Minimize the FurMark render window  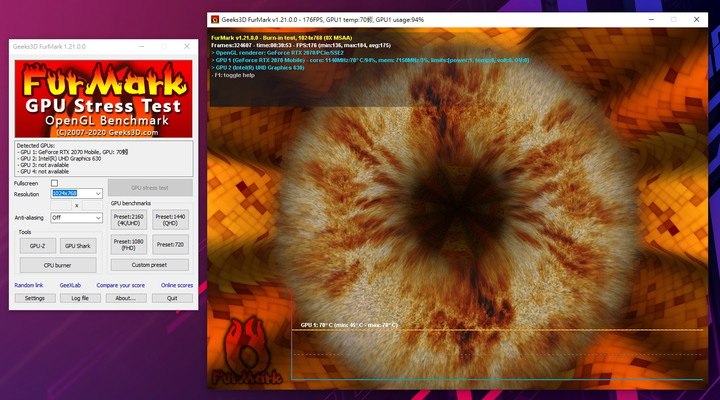(x=651, y=19)
